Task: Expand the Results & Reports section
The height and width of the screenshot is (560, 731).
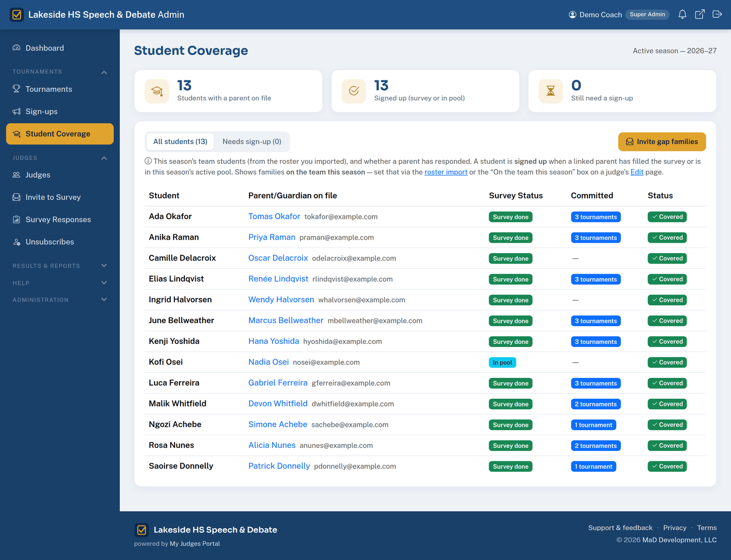Action: [104, 266]
